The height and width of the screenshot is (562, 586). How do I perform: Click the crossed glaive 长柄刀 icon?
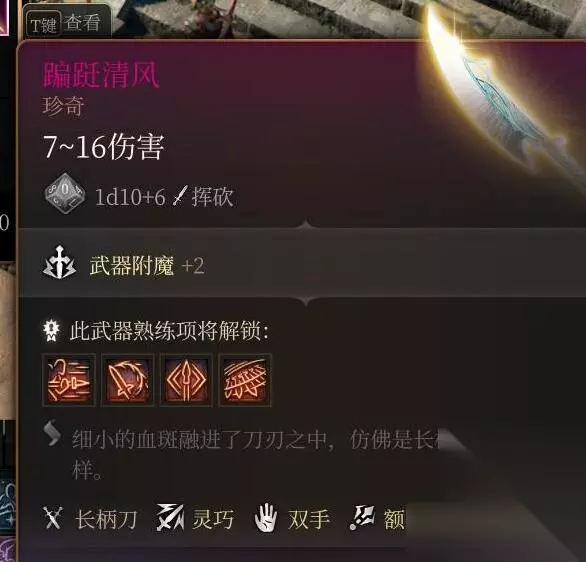point(53,518)
